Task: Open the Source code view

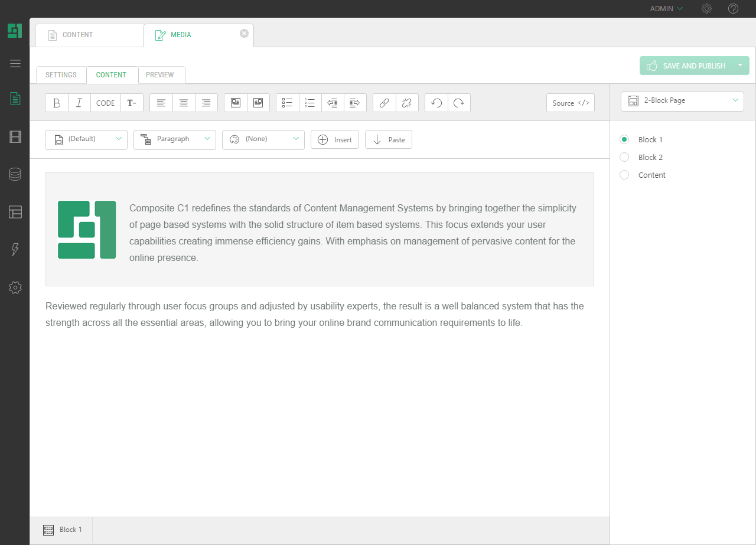Action: tap(571, 103)
